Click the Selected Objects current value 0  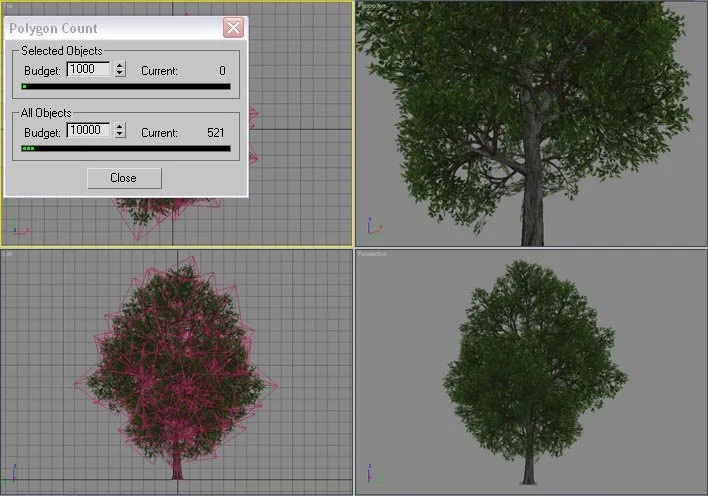tap(222, 71)
